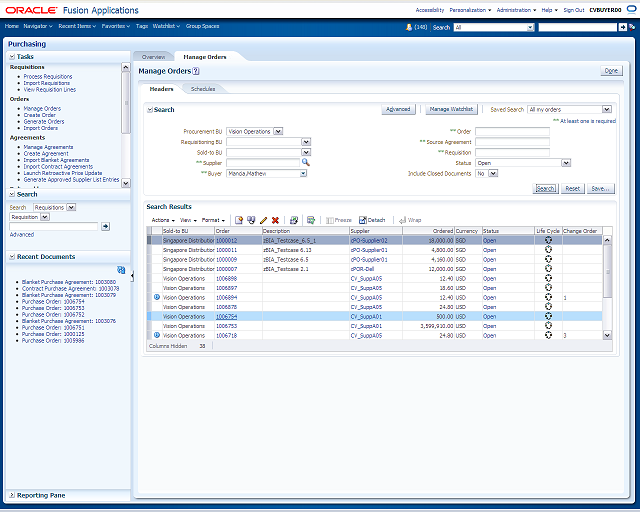Open life cycle icon for order 1000009
Screen dimensions: 640x512
coord(549,259)
